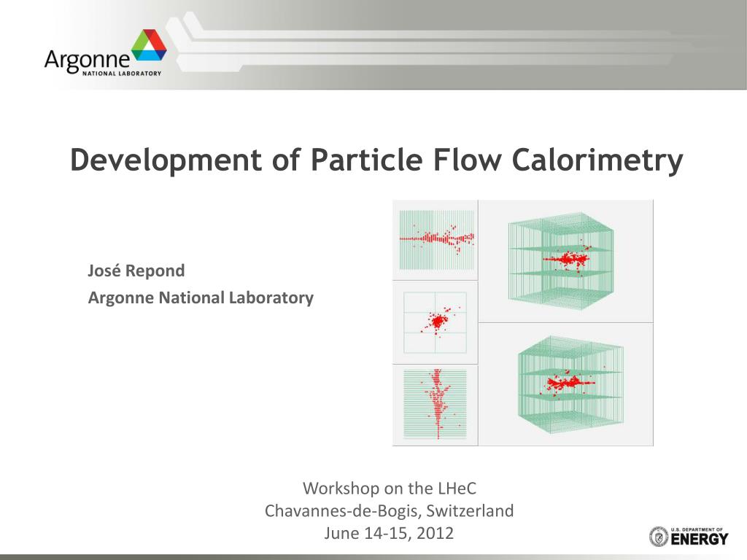Click the upper 3D calorimeter cube display
Screen dimensions: 747x560
(x=565, y=261)
